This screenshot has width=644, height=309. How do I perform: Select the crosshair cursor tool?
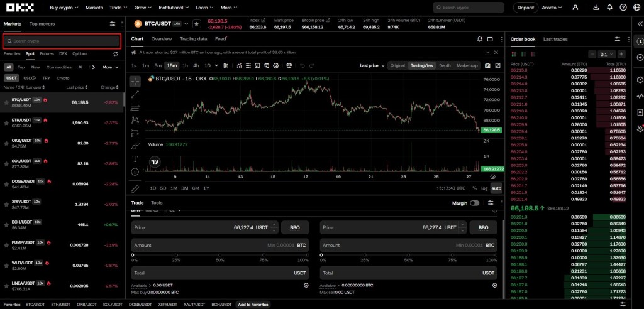point(135,81)
